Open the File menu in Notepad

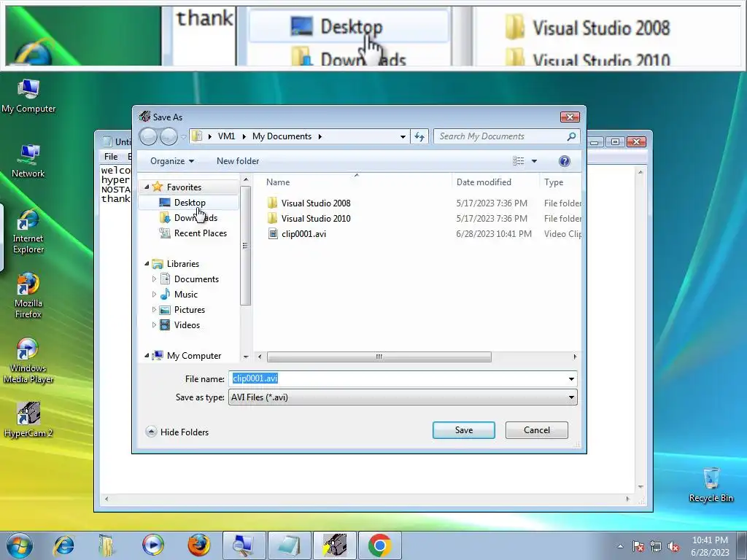click(111, 156)
